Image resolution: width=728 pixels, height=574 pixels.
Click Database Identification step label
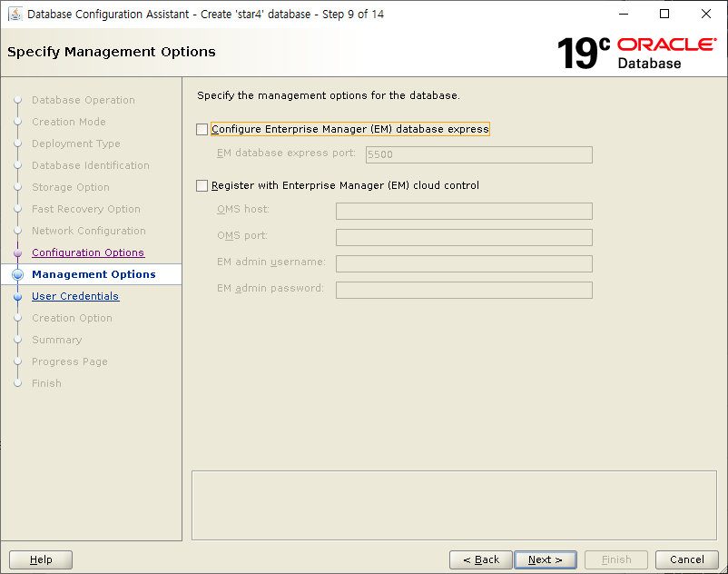tap(91, 165)
